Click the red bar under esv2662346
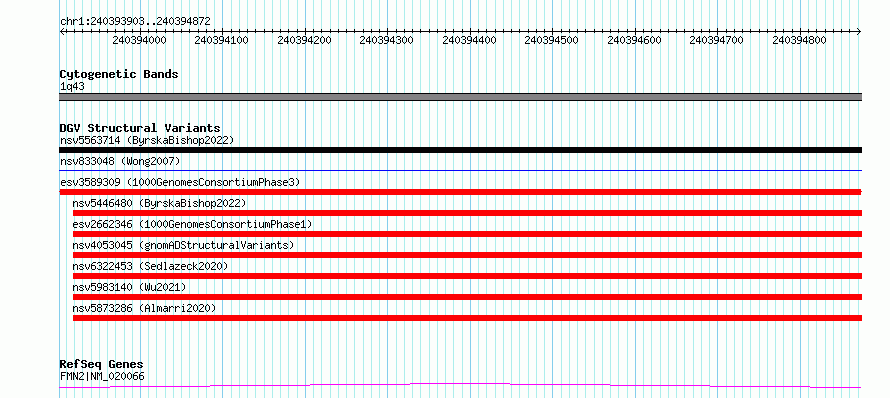 tap(468, 234)
